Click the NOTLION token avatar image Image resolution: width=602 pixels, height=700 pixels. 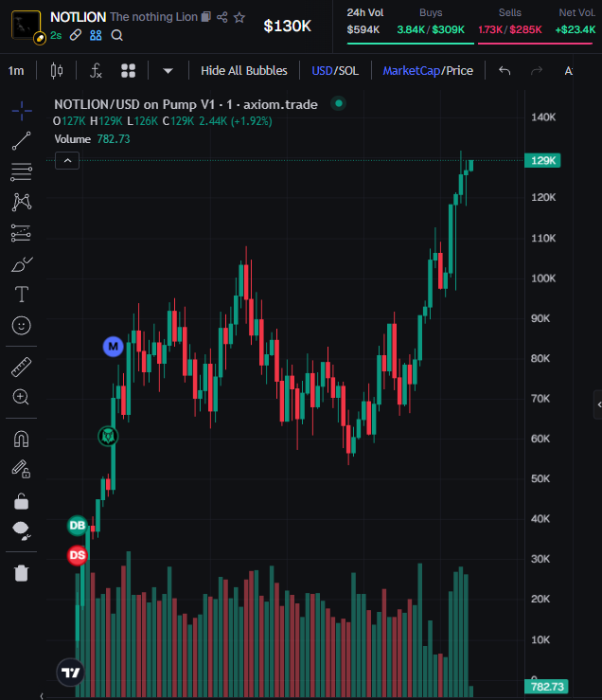coord(26,25)
